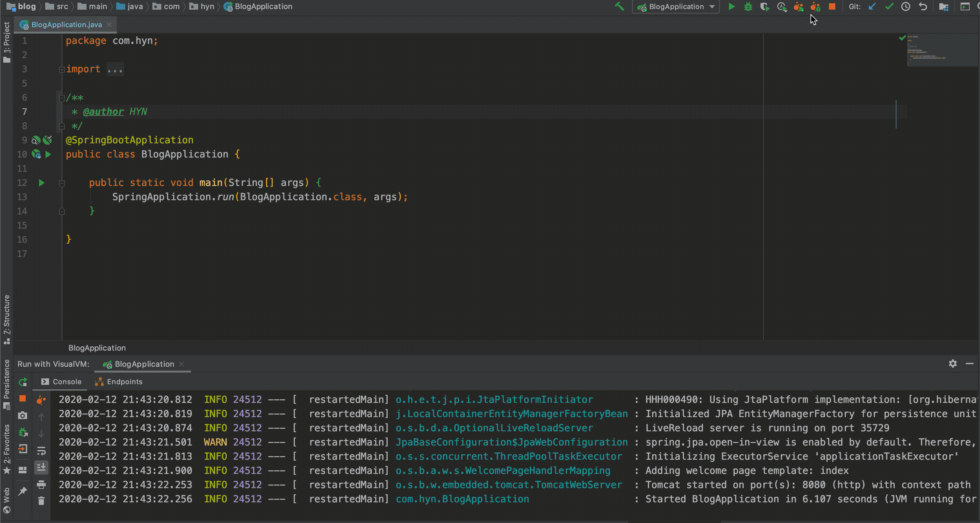Image resolution: width=980 pixels, height=523 pixels.
Task: Open the BlogApplication run configuration dropdown
Action: pyautogui.click(x=712, y=6)
